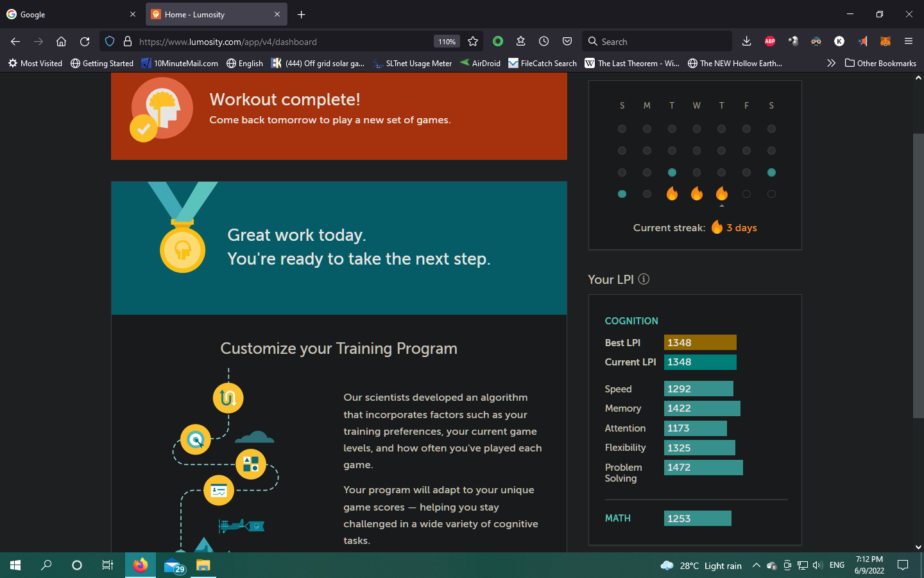Viewport: 924px width, 578px height.
Task: Click the white K extension icon
Action: 839,41
